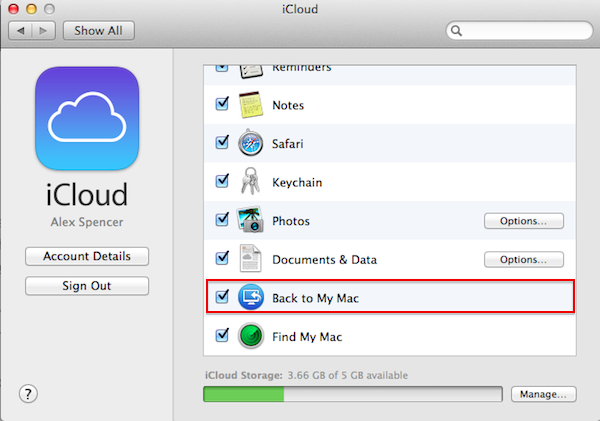This screenshot has width=600, height=421.
Task: Click Manage storage button
Action: pos(543,394)
